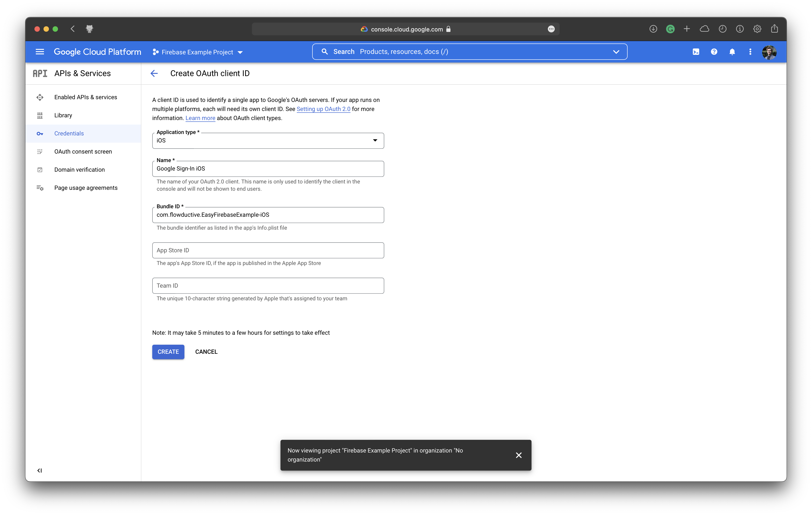Dismiss the project notification toast
The width and height of the screenshot is (812, 515).
click(519, 455)
